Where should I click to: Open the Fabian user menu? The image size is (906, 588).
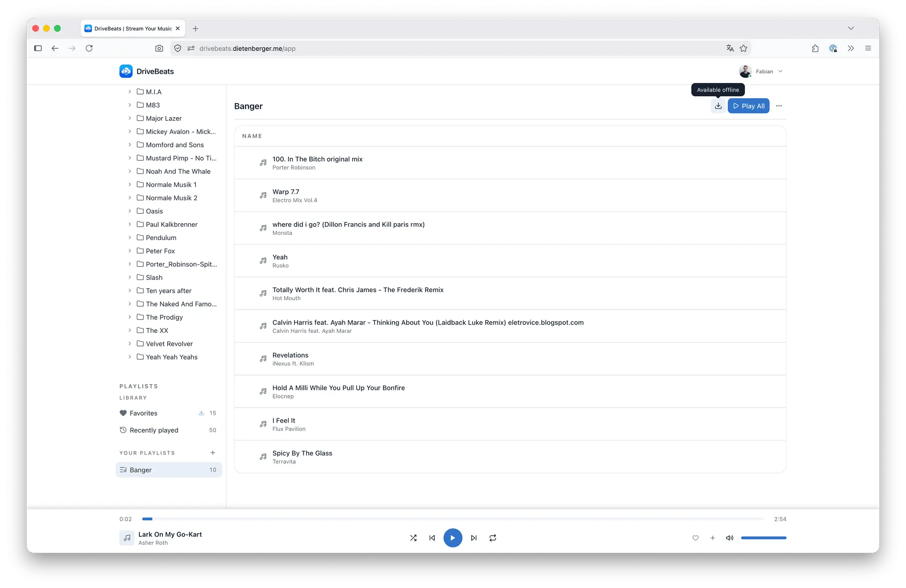tap(761, 71)
